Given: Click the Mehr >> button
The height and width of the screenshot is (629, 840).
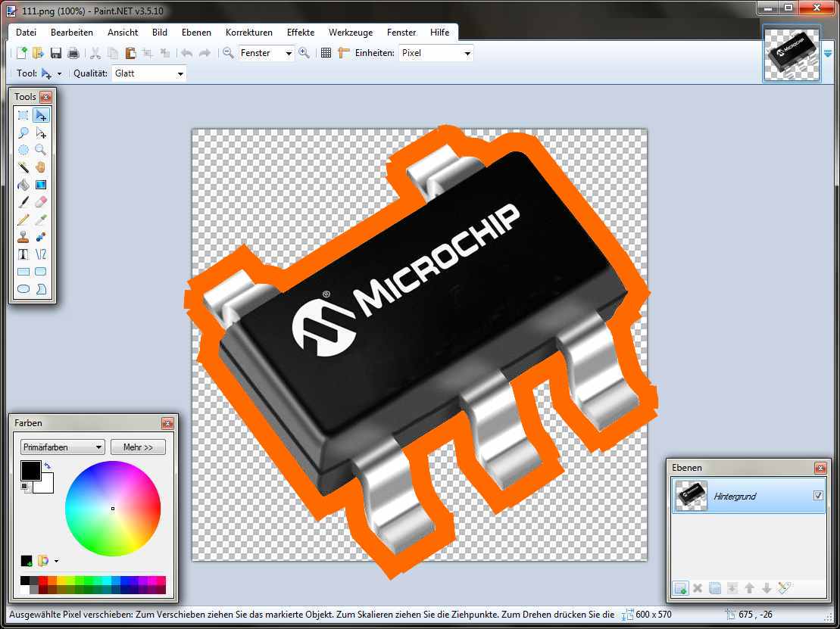Looking at the screenshot, I should 138,447.
